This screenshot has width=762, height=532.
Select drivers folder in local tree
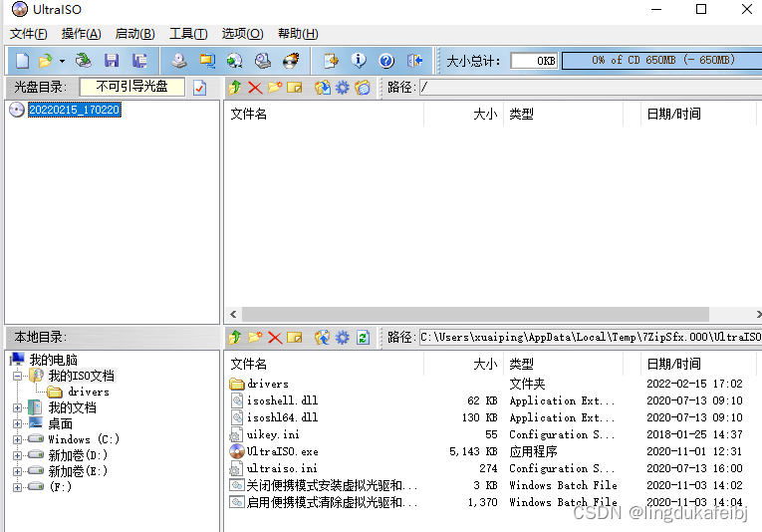click(89, 392)
